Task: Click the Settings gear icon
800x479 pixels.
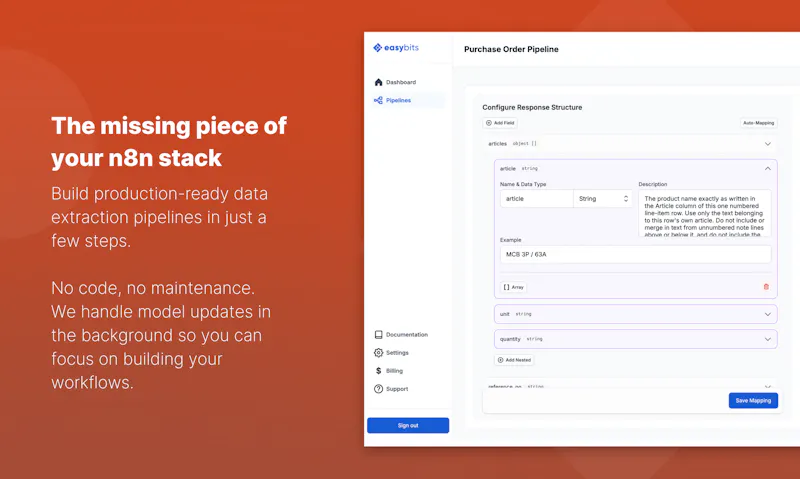Action: coord(378,352)
